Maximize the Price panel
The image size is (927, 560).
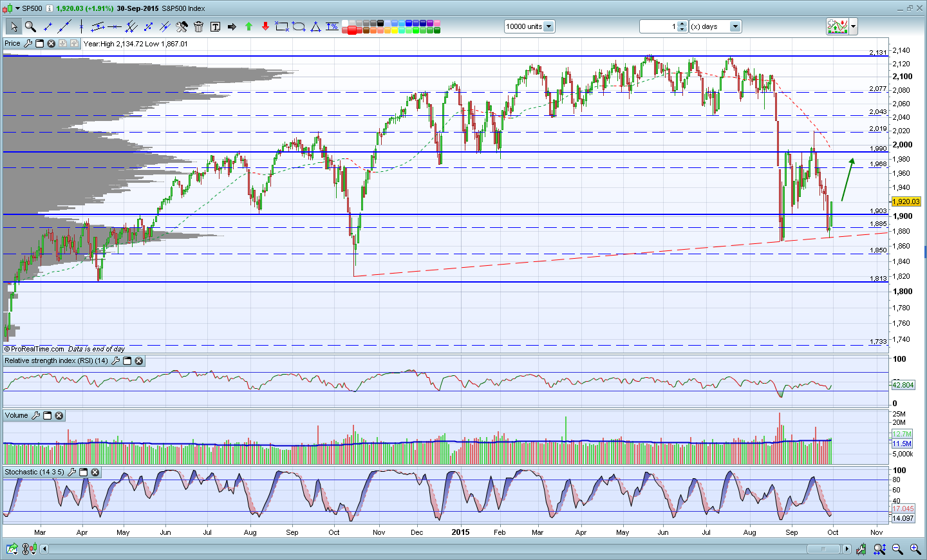pyautogui.click(x=39, y=44)
